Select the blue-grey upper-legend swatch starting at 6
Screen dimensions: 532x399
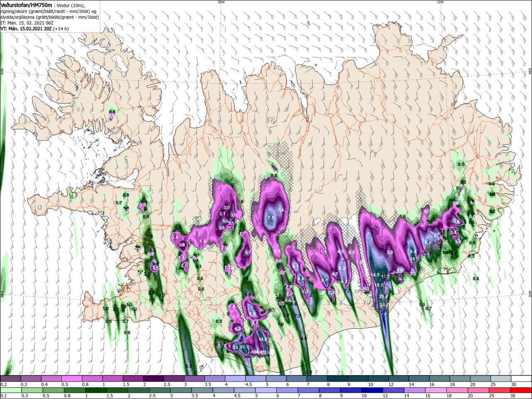[x=297, y=379]
